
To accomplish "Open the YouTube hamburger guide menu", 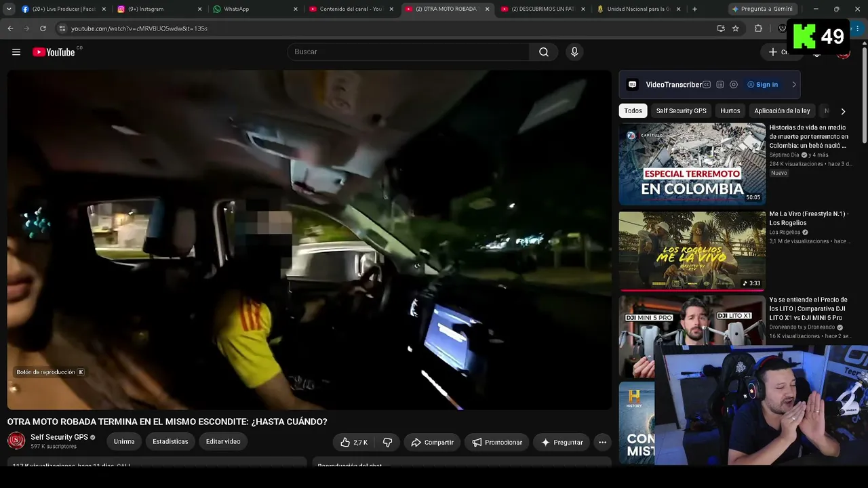I will [x=16, y=52].
